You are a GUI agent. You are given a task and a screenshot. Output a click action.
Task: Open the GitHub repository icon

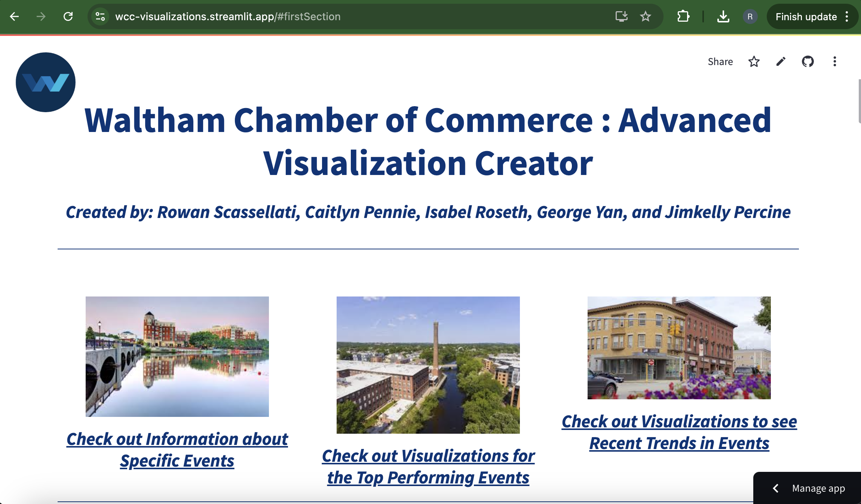coord(808,62)
